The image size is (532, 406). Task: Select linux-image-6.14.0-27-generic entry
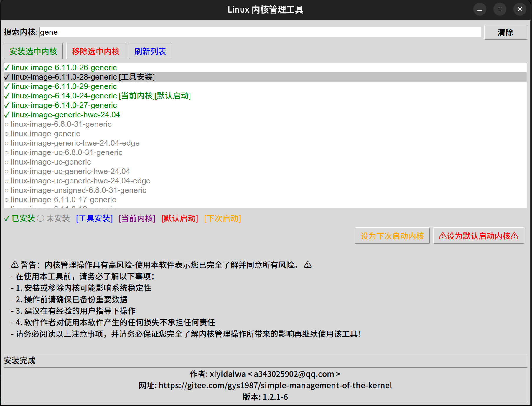point(265,105)
